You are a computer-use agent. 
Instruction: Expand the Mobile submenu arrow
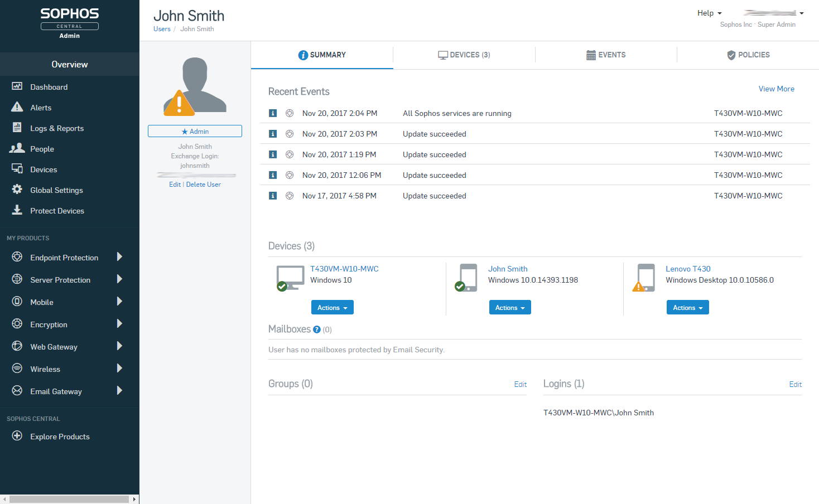point(119,302)
